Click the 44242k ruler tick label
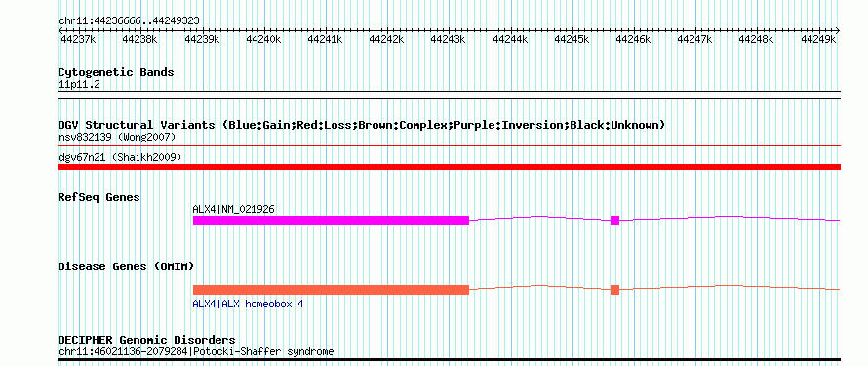 [x=386, y=39]
